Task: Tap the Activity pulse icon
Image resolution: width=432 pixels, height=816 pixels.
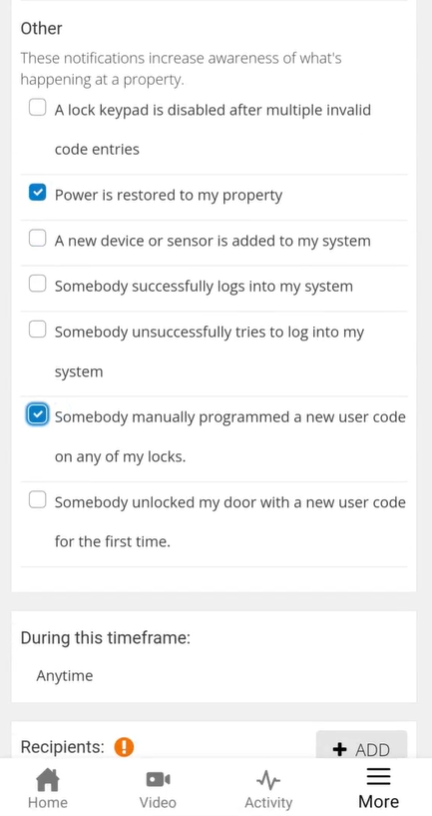Action: pyautogui.click(x=269, y=780)
